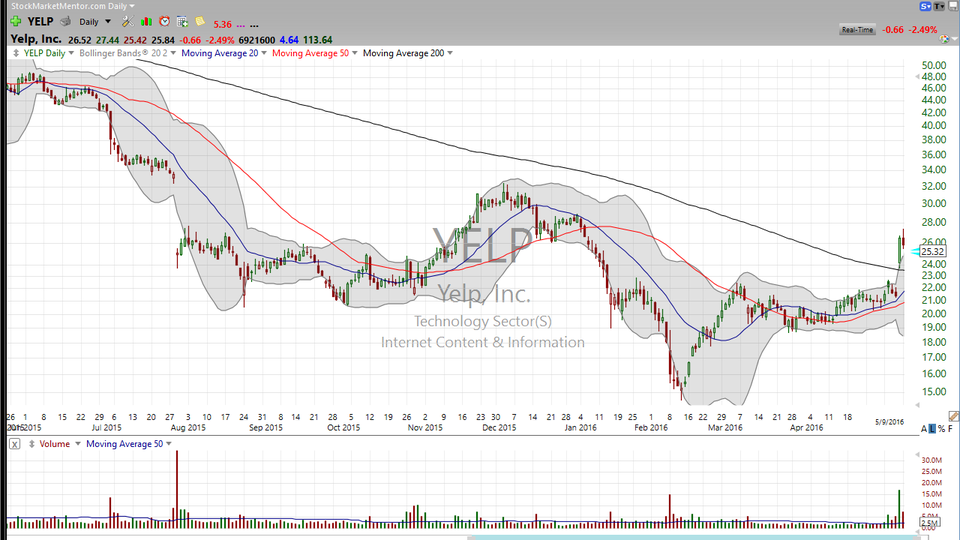Click the green 113.64 value

click(317, 40)
